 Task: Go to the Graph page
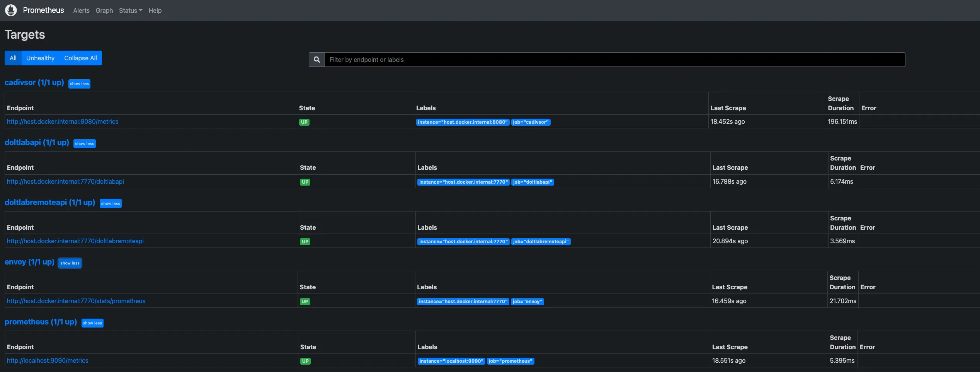pyautogui.click(x=104, y=10)
